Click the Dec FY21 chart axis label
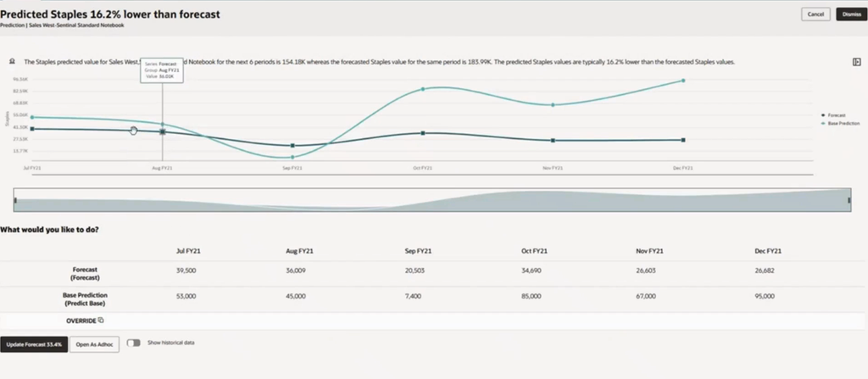Image resolution: width=868 pixels, height=379 pixels. tap(683, 168)
